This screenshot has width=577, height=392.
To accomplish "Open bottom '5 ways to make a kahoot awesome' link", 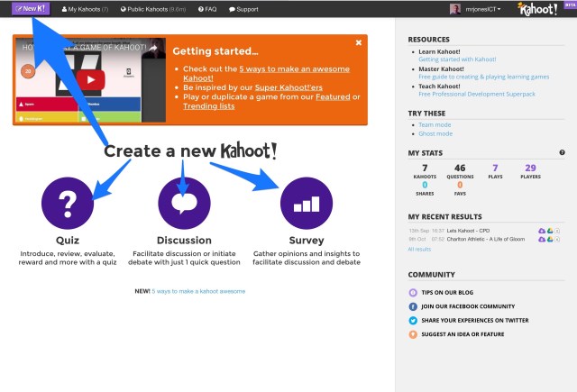I will (x=198, y=291).
